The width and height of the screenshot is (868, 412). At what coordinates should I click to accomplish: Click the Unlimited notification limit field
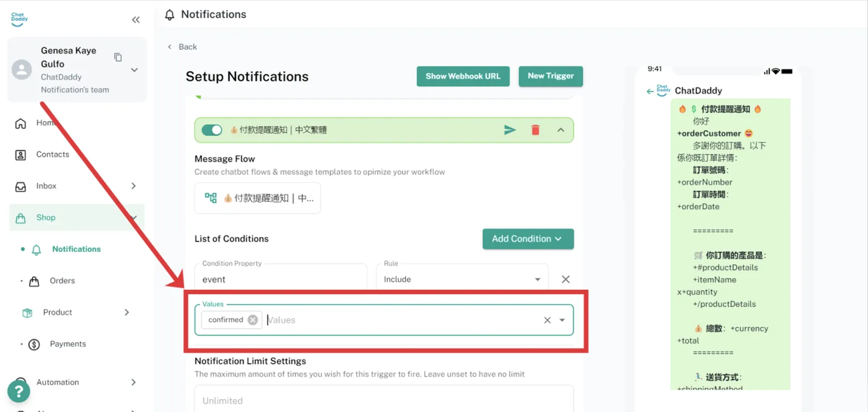(384, 401)
